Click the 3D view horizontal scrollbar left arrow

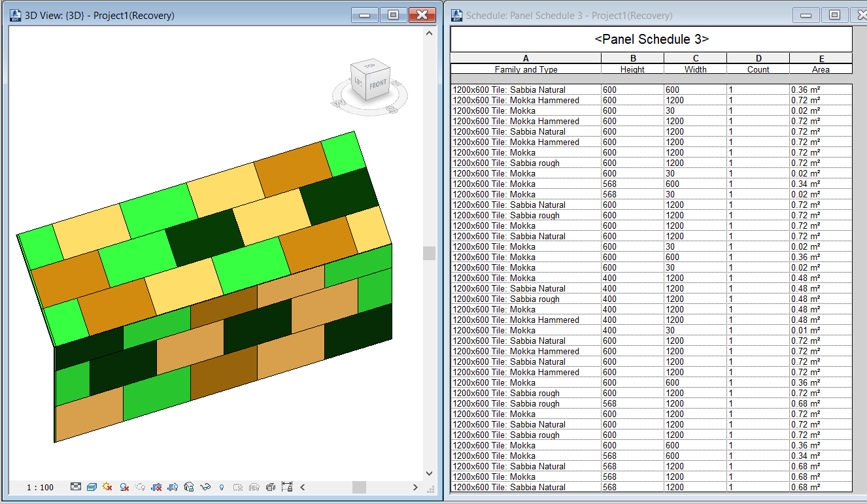(x=303, y=487)
